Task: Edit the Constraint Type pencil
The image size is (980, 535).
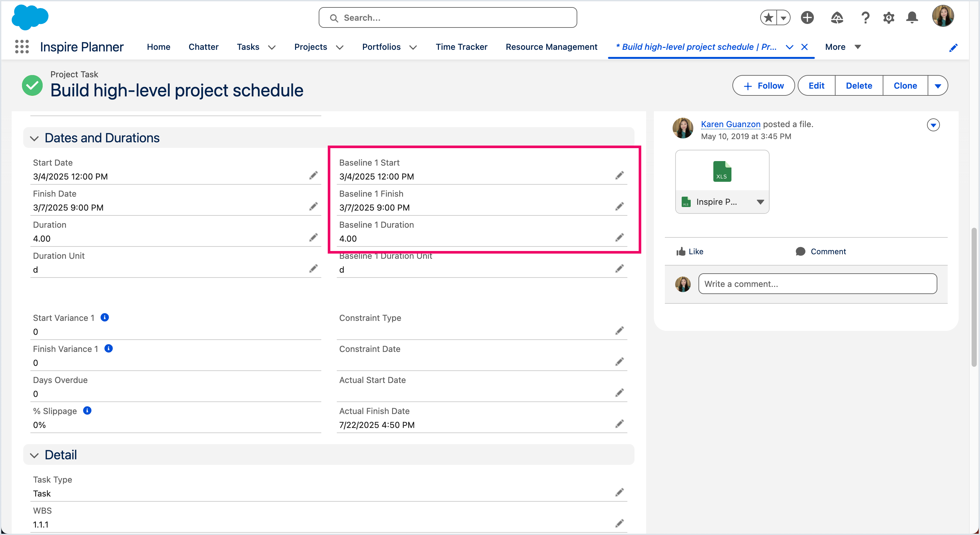Action: point(619,331)
